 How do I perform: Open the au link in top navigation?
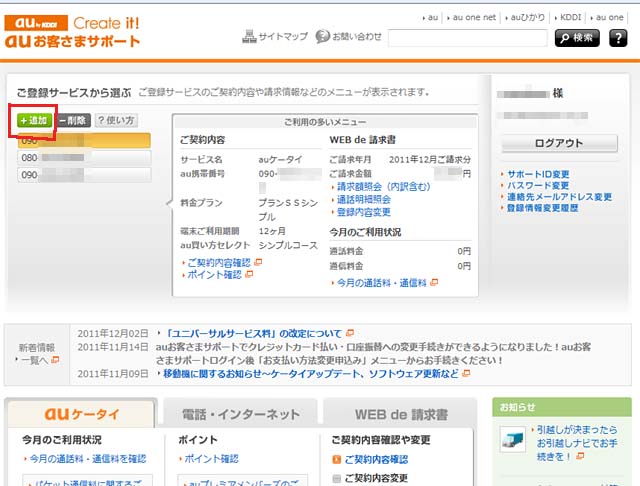[x=433, y=18]
